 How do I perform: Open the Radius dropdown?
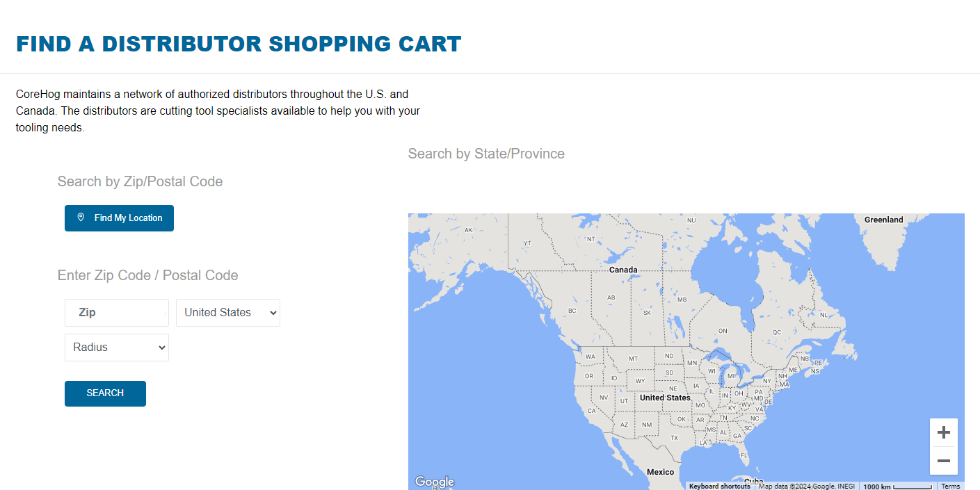[x=116, y=347]
